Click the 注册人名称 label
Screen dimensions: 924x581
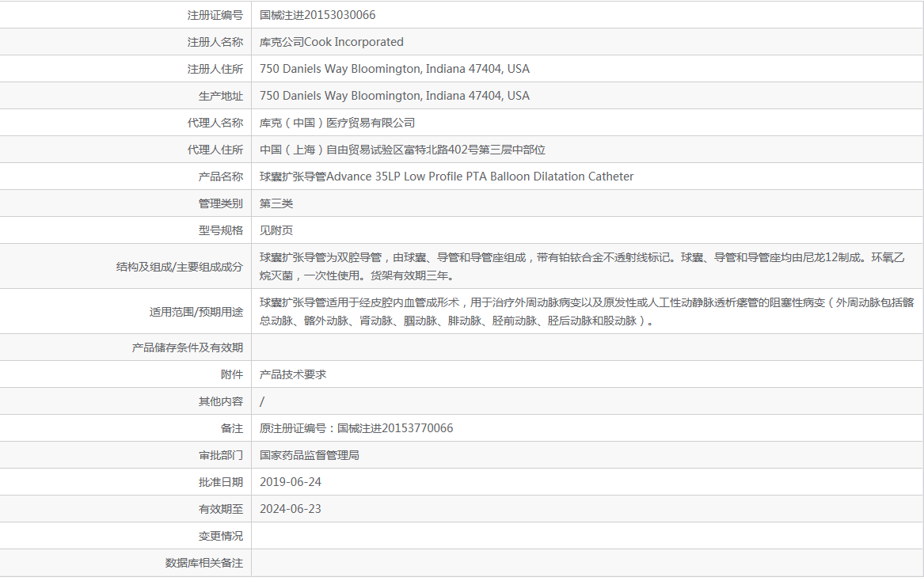pyautogui.click(x=215, y=42)
